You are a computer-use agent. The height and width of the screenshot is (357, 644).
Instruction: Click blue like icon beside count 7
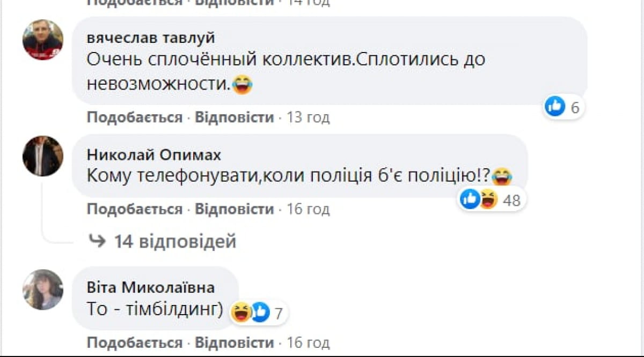tap(260, 311)
